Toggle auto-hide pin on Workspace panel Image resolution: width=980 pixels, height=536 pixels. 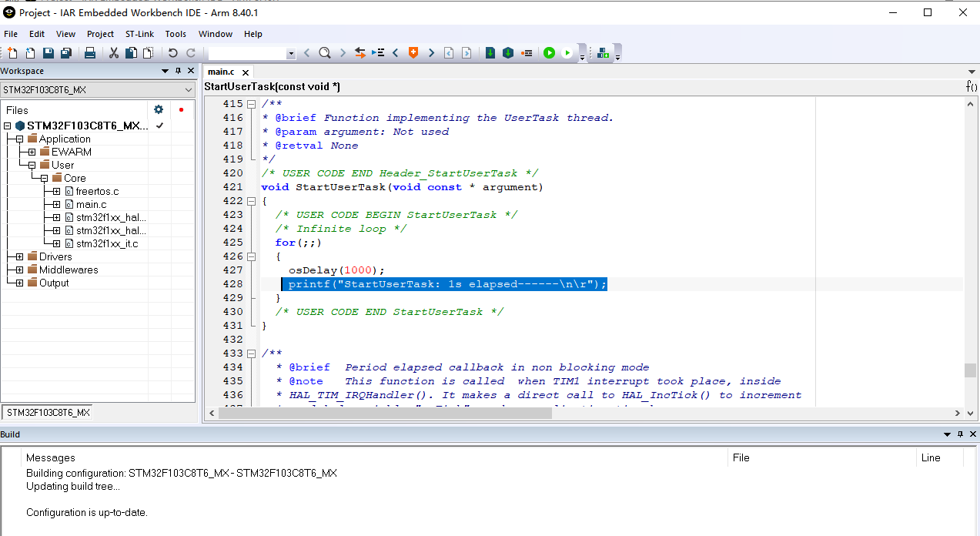point(178,71)
